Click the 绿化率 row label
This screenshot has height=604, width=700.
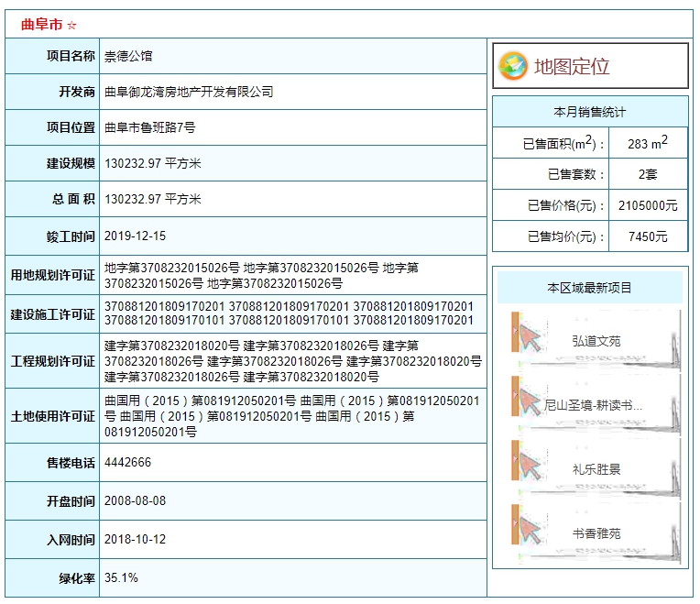click(77, 578)
